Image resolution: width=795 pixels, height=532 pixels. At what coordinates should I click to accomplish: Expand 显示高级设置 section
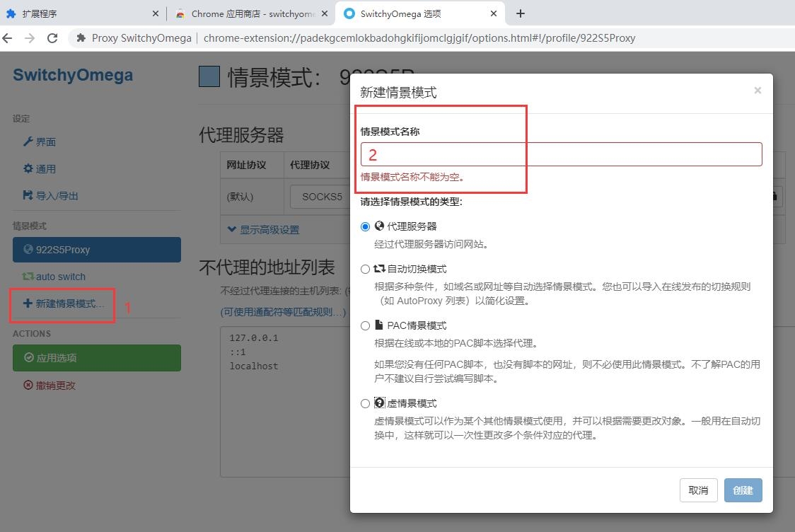click(x=263, y=230)
